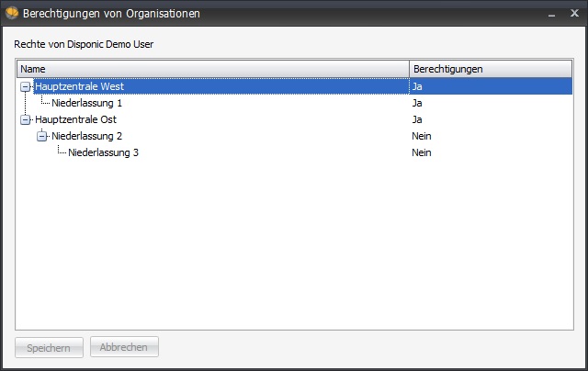Toggle the Ja permission for Niederlassung 1
The width and height of the screenshot is (588, 371).
click(x=417, y=103)
